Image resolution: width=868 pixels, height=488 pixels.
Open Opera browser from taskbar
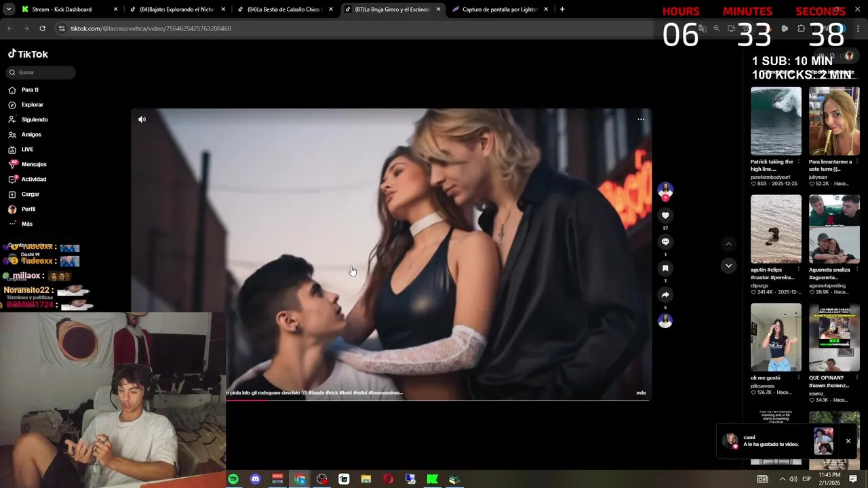(388, 479)
